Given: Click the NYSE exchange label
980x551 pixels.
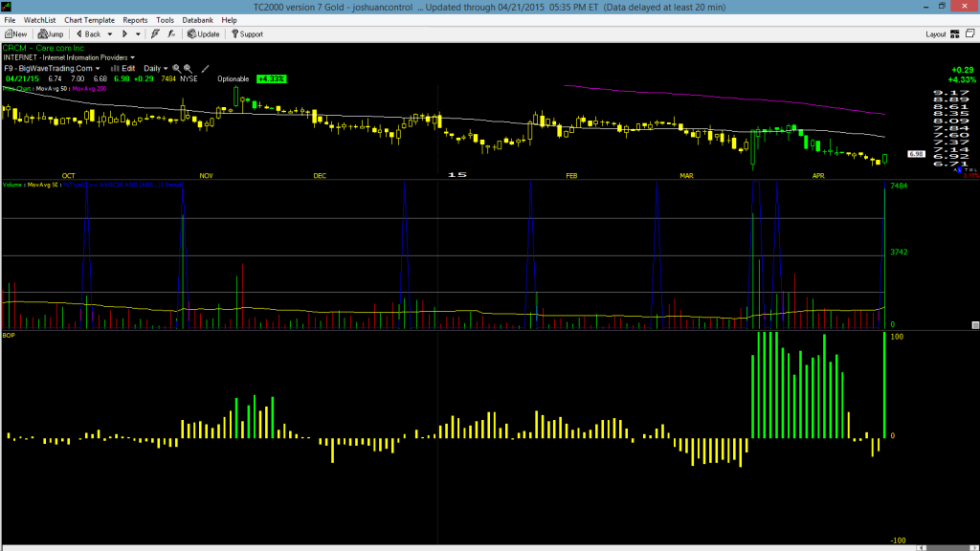Looking at the screenshot, I should click(189, 78).
